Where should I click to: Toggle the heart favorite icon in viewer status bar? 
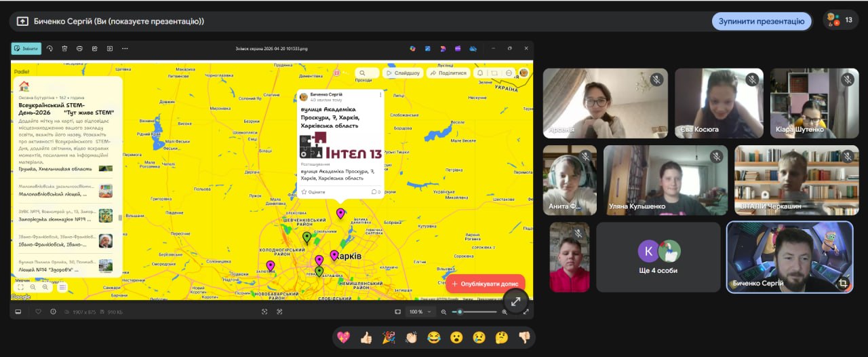[38, 312]
